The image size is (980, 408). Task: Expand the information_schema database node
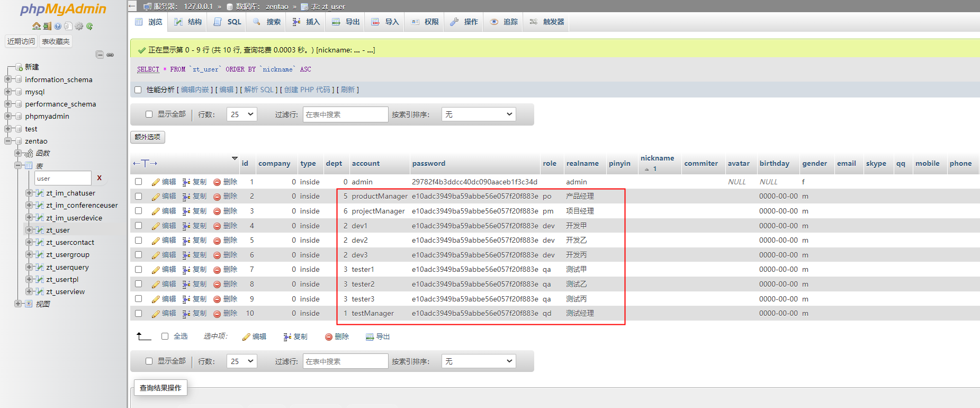click(x=8, y=79)
